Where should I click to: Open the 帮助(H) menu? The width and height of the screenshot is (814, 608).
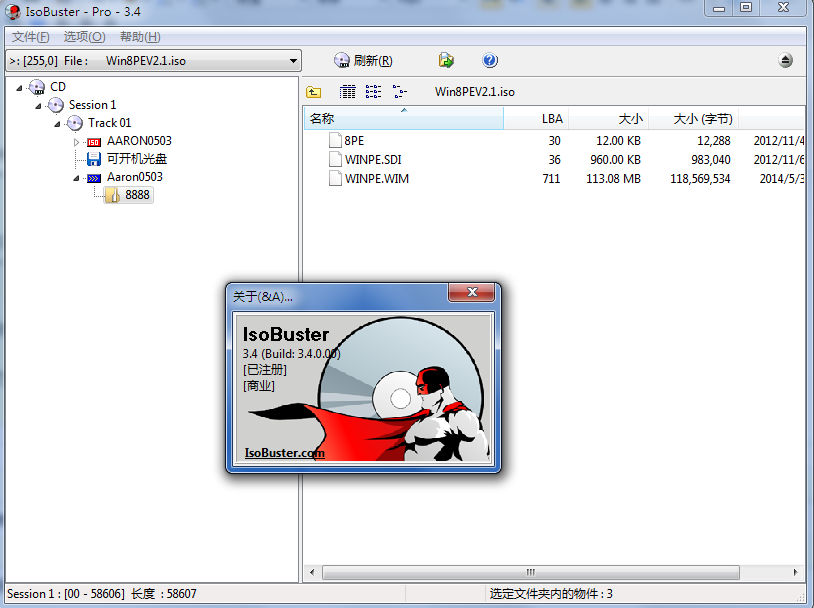coord(140,37)
